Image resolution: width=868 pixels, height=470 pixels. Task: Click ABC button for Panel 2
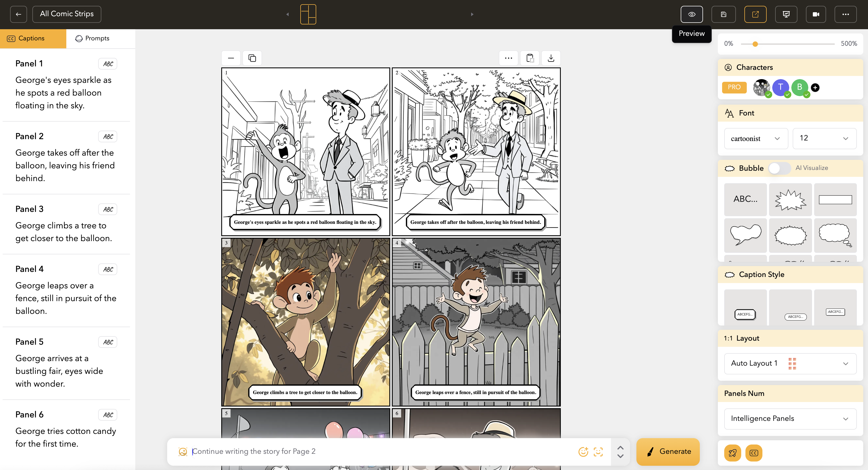click(108, 137)
